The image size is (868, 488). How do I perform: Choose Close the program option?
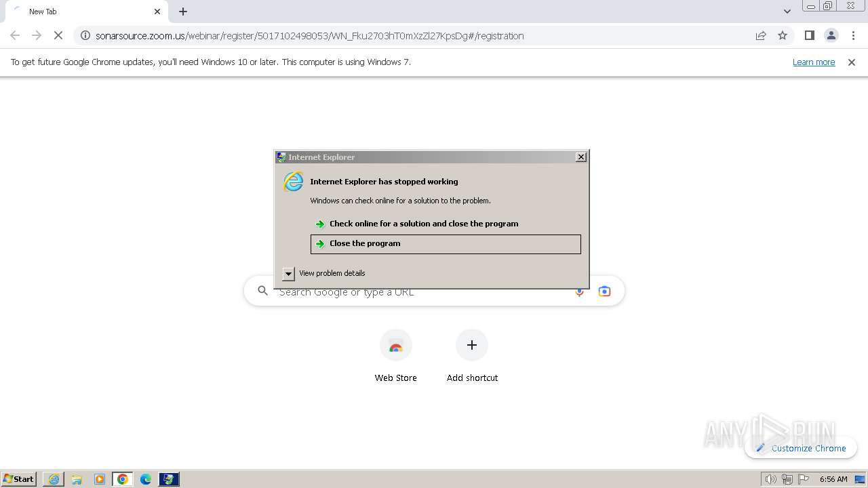pos(446,244)
